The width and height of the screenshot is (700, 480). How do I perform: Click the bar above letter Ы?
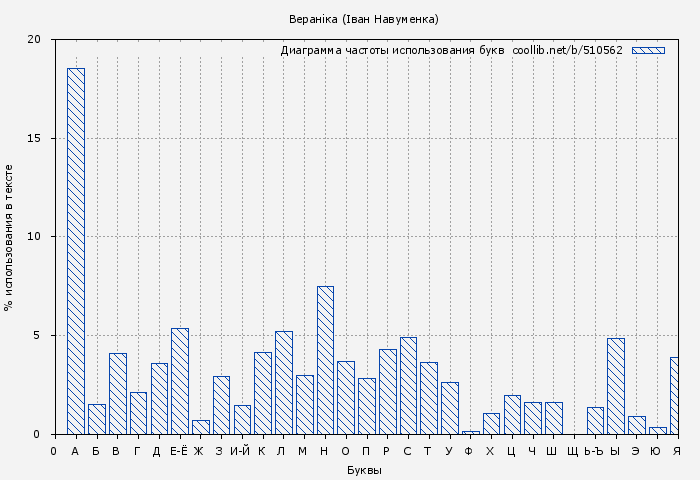(x=616, y=386)
